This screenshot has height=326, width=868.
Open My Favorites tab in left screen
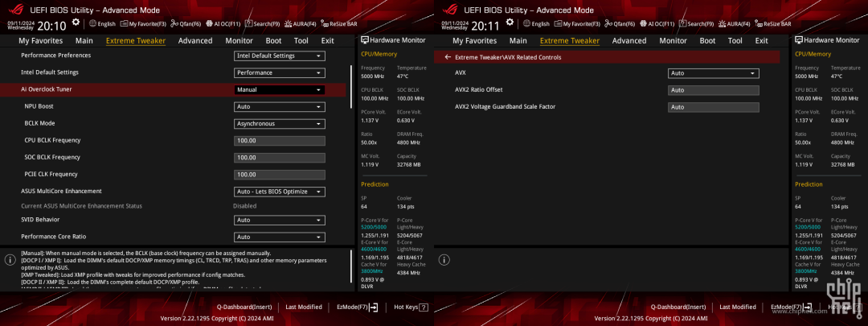click(x=41, y=40)
